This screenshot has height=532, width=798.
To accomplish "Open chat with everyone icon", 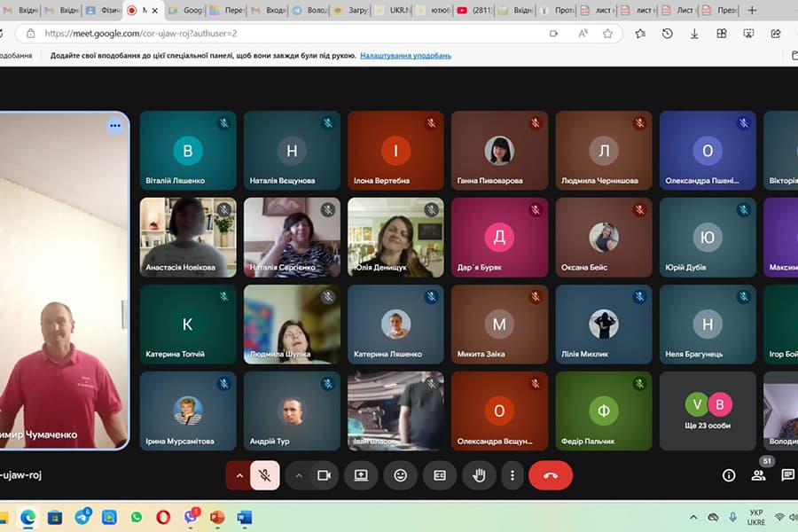I will (788, 475).
